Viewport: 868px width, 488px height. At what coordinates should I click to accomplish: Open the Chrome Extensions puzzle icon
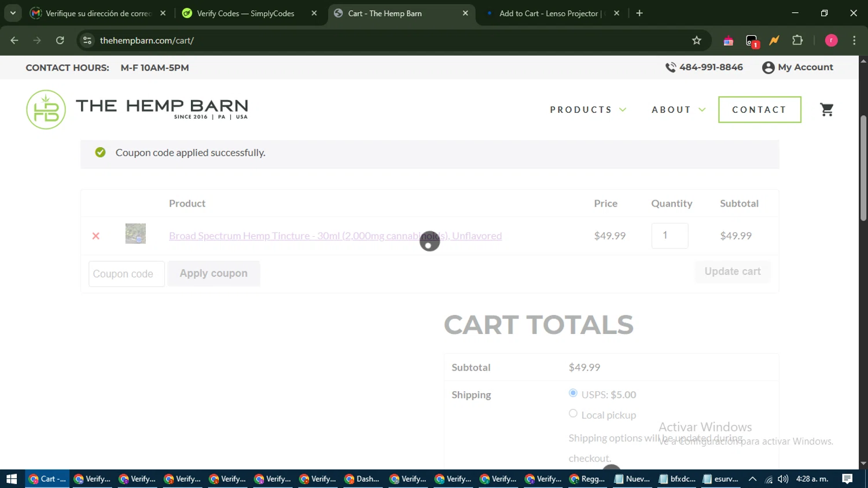[x=797, y=41]
